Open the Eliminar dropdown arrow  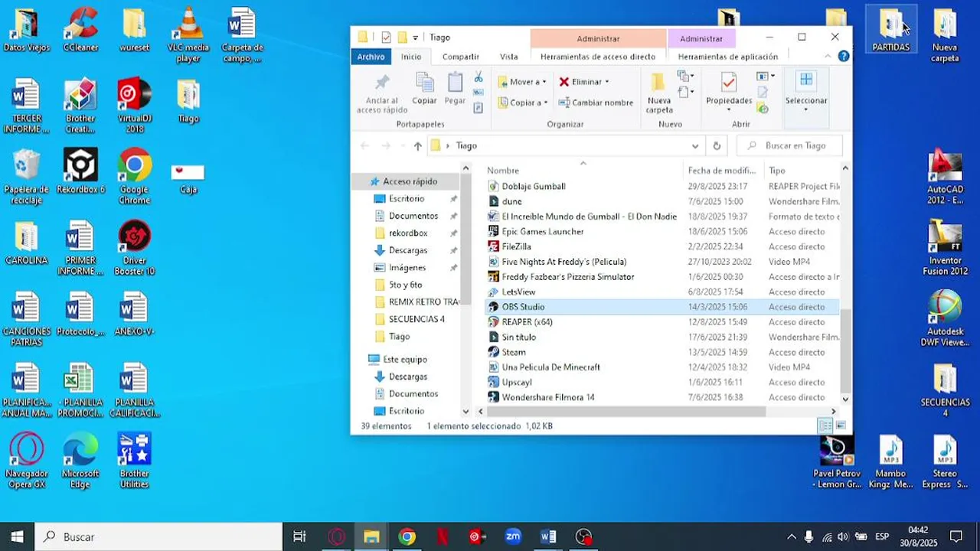tap(607, 82)
